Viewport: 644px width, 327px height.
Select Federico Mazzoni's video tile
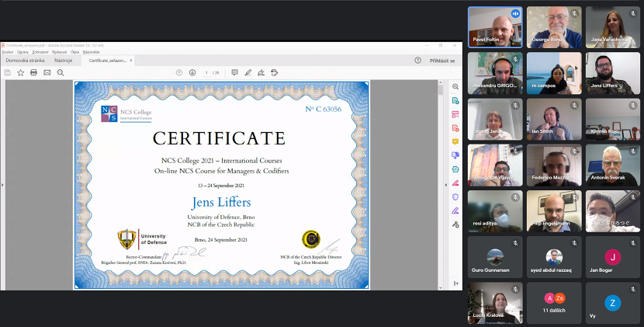click(554, 165)
